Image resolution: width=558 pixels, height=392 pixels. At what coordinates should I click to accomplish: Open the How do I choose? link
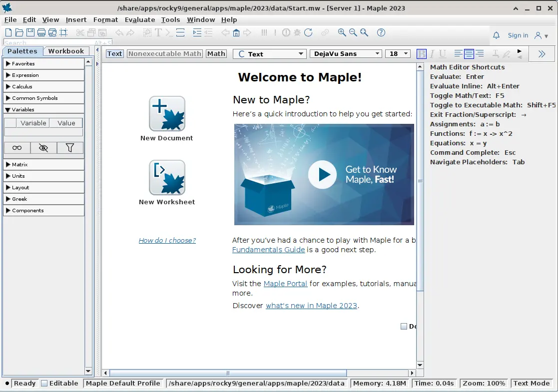[x=167, y=241]
